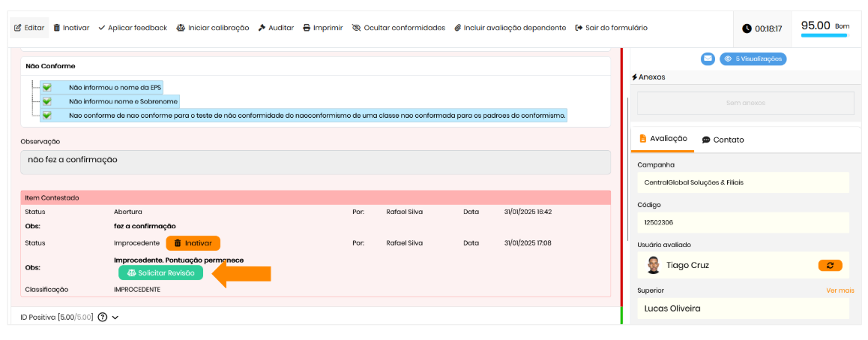
Task: Expand superior details with Ver mais
Action: tap(840, 290)
